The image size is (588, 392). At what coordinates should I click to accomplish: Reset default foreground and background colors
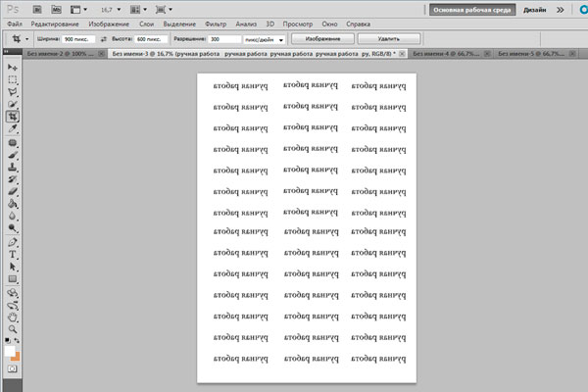[x=8, y=341]
